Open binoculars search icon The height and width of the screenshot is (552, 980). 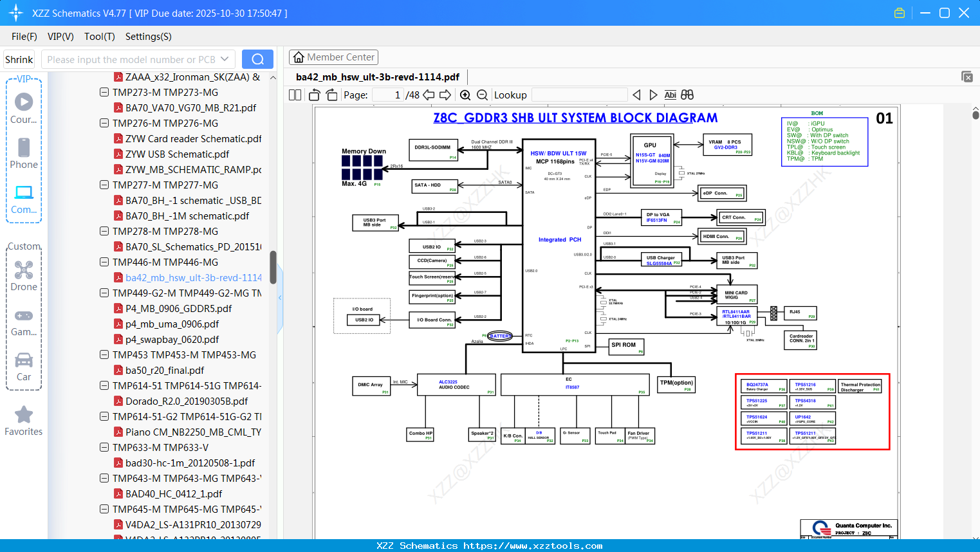[x=687, y=95]
